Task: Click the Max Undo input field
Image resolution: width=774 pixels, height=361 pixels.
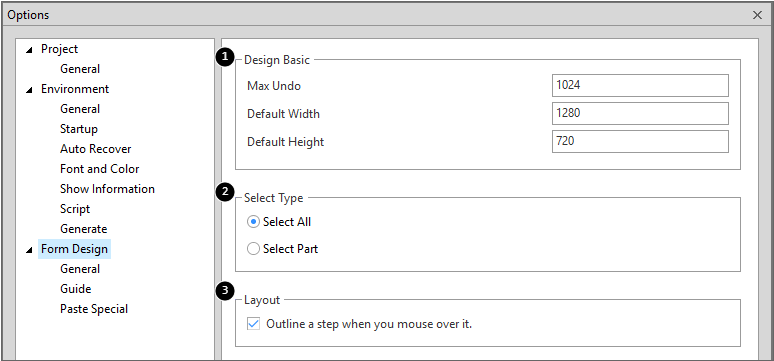Action: pyautogui.click(x=640, y=85)
